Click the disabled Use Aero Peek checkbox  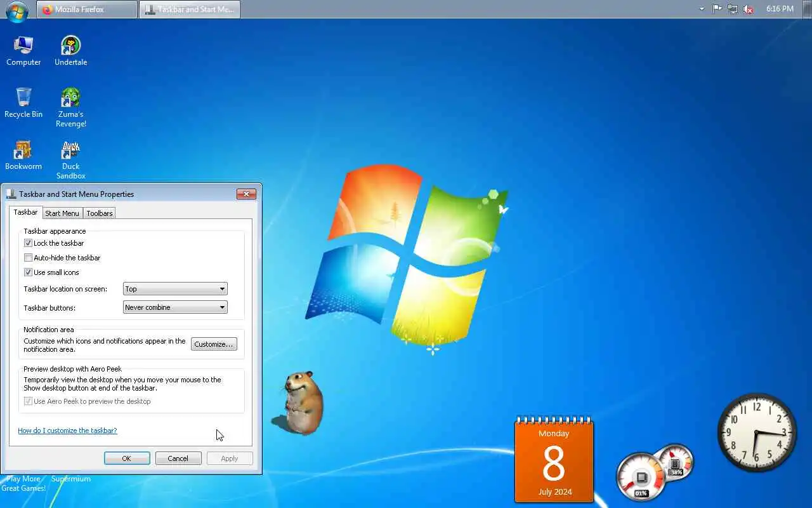tap(28, 401)
